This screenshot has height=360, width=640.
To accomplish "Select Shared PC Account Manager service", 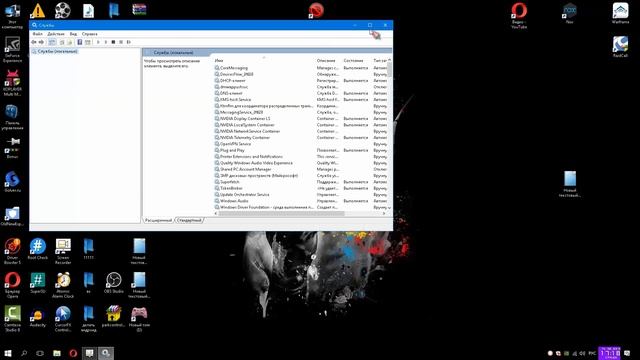I will click(x=301, y=169).
